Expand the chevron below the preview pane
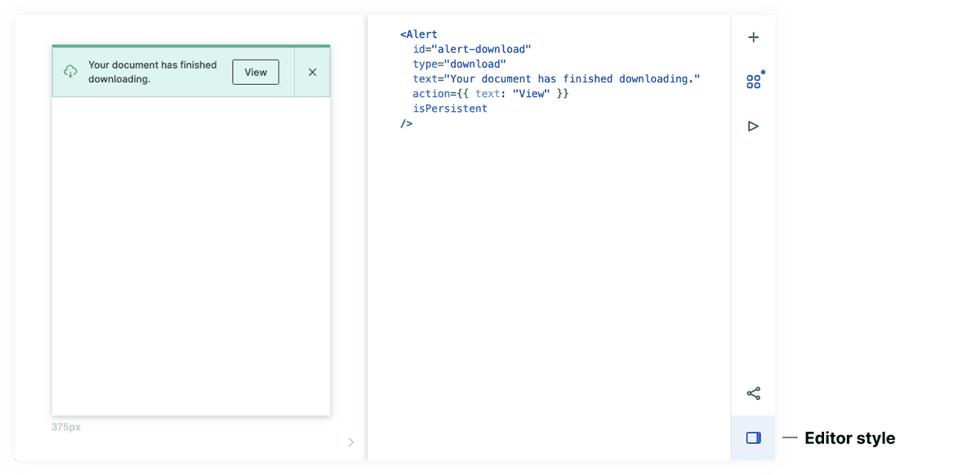 coord(351,442)
